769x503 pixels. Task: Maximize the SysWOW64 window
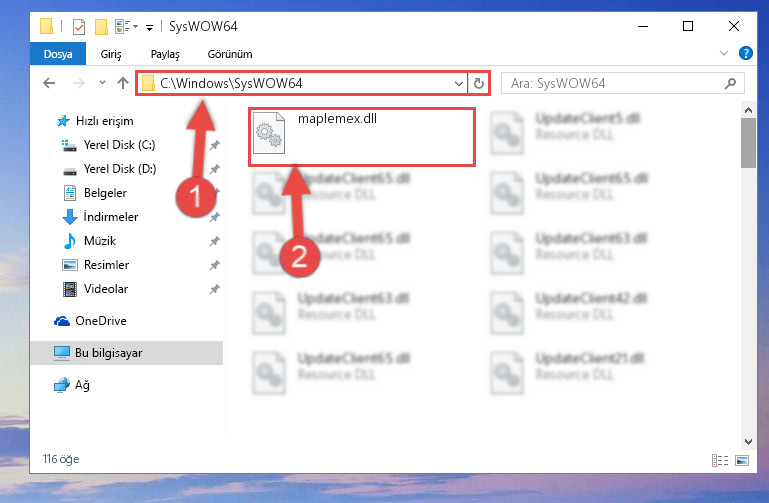click(688, 26)
